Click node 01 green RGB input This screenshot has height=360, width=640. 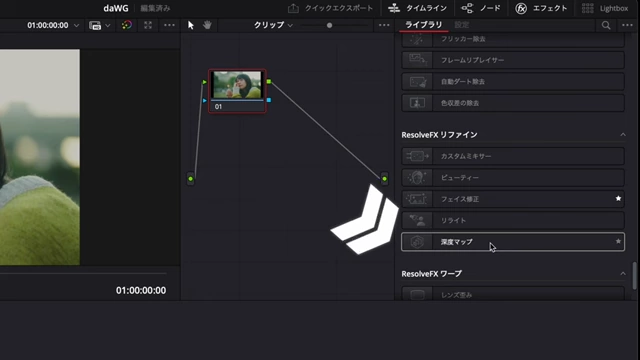(x=204, y=82)
